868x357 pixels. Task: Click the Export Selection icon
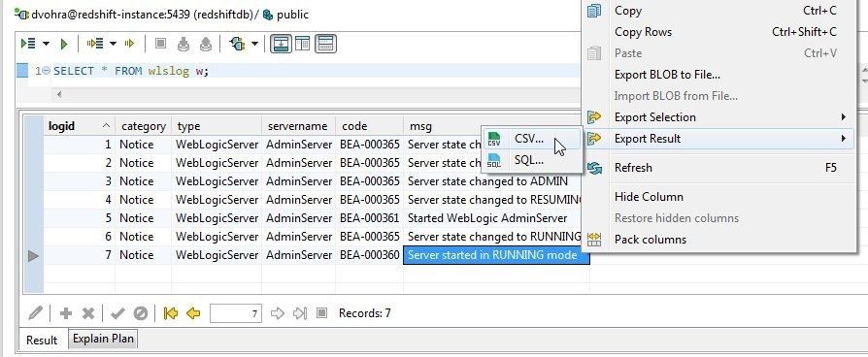[x=594, y=117]
